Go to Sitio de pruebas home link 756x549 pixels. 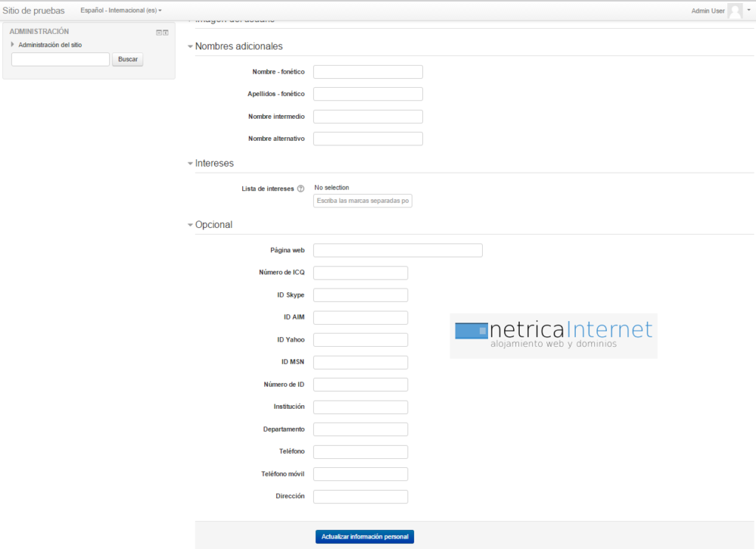coord(34,11)
